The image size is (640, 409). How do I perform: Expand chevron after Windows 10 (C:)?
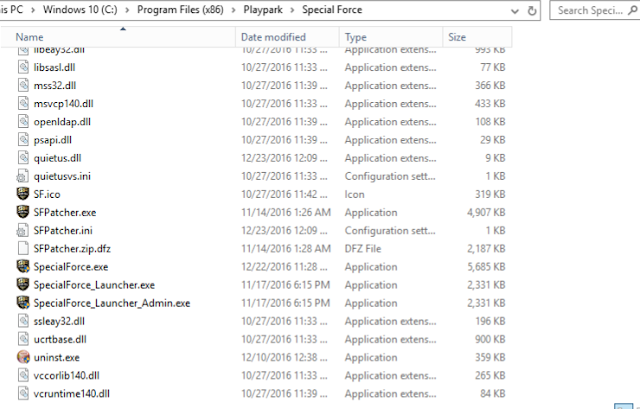(x=127, y=10)
